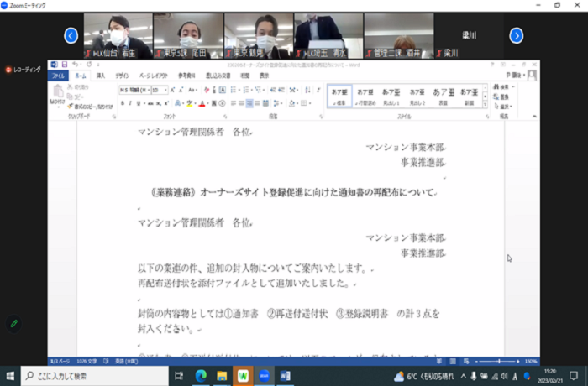Screen dimensions: 588x386
Task: Open the text highlight color yellow swatch
Action: pos(190,103)
